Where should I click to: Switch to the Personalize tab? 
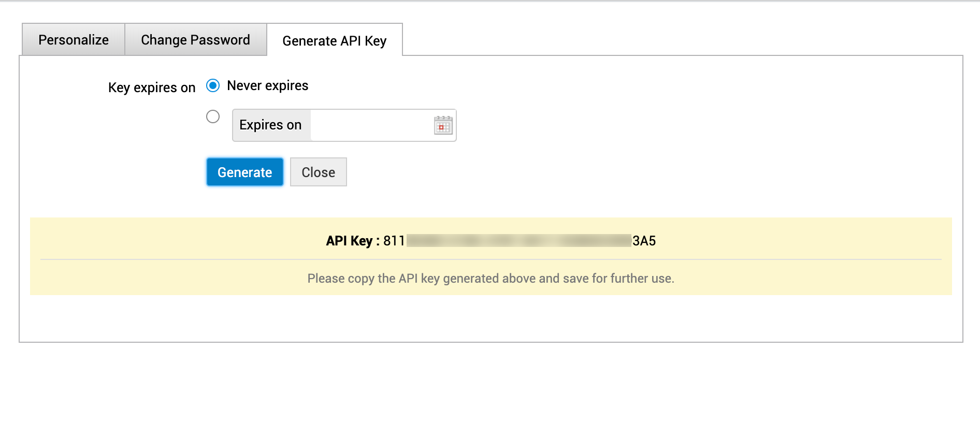tap(74, 40)
